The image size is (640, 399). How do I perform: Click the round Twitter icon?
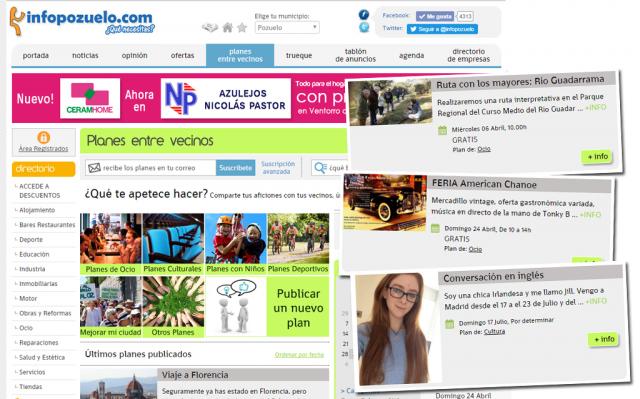pyautogui.click(x=364, y=27)
